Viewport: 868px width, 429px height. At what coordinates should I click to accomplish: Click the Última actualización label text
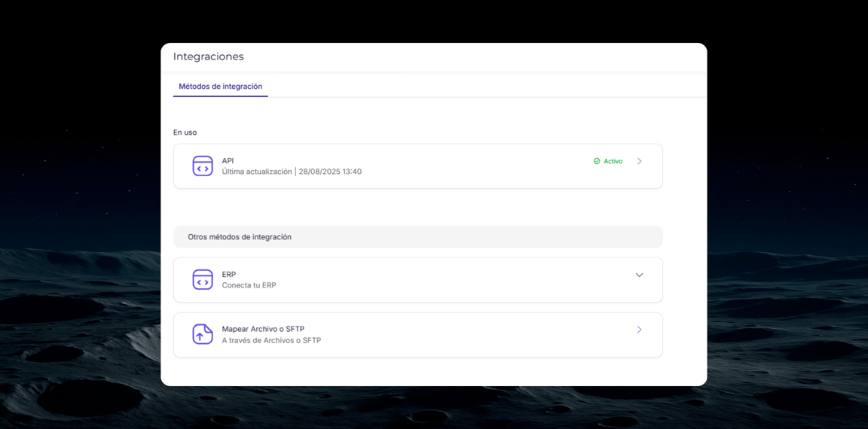tap(256, 172)
